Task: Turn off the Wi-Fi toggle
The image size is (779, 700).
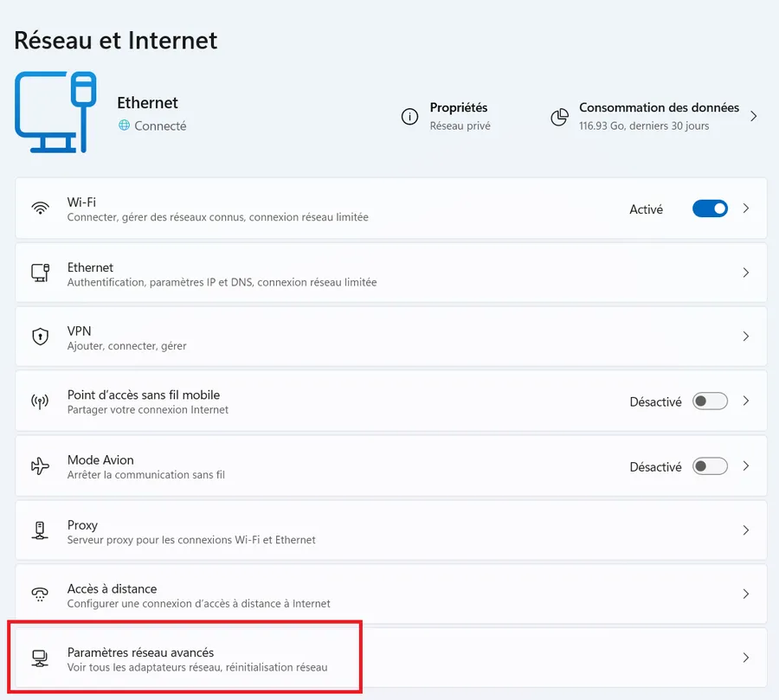Action: pos(710,209)
